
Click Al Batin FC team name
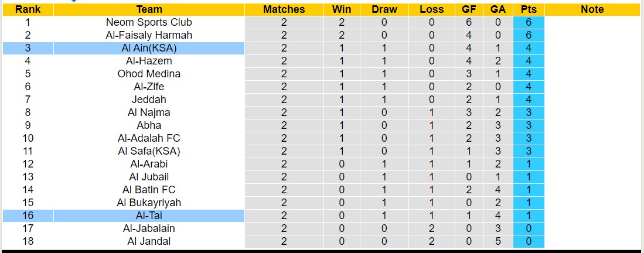[149, 190]
